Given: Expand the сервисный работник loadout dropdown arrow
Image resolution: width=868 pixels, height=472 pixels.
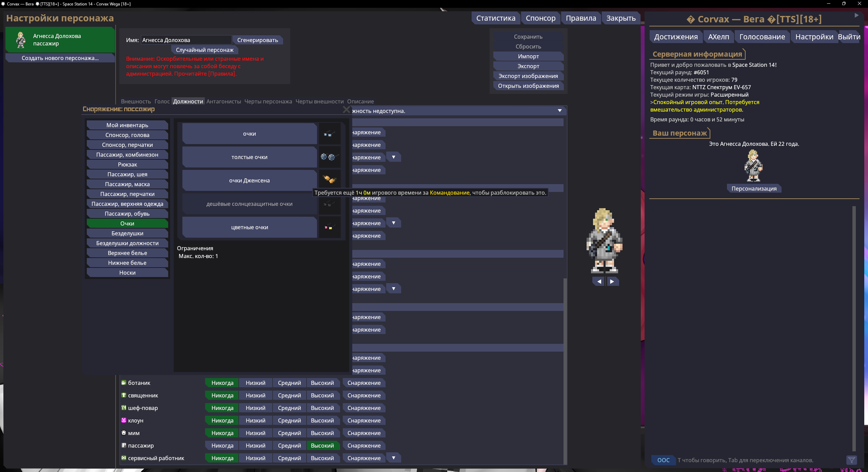Looking at the screenshot, I should click(393, 458).
